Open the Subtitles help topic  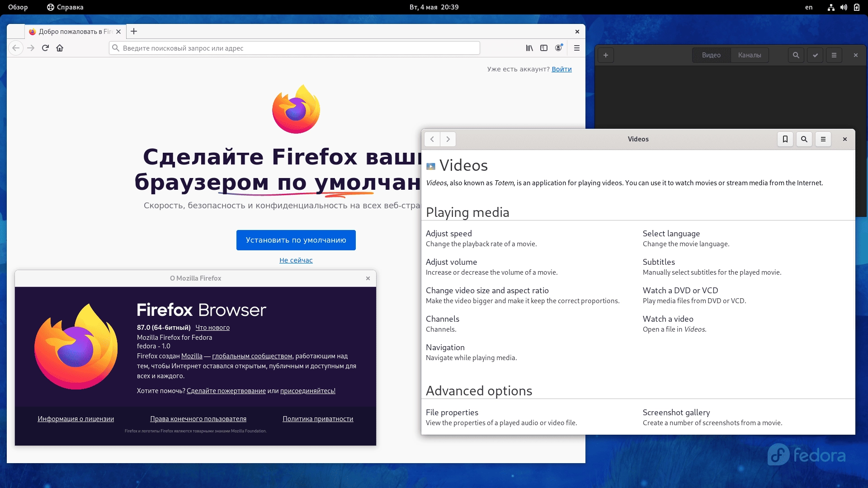click(659, 262)
